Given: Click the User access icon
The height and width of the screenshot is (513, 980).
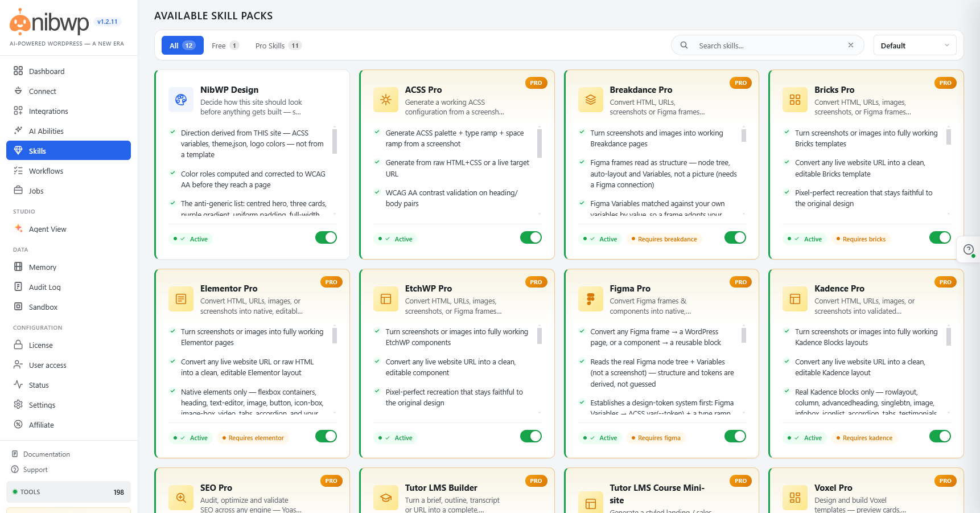Looking at the screenshot, I should click(x=18, y=365).
